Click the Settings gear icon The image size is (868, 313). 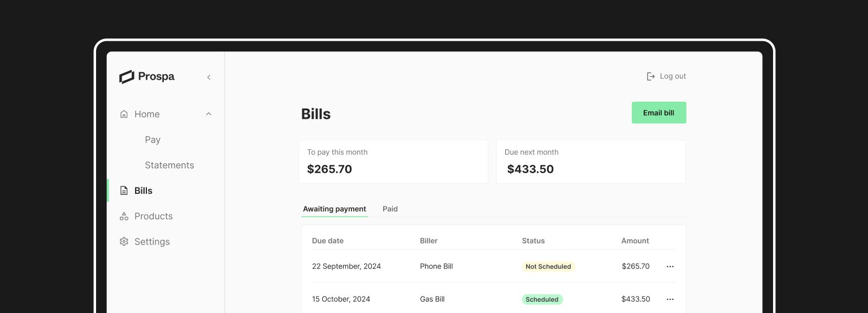(x=124, y=242)
